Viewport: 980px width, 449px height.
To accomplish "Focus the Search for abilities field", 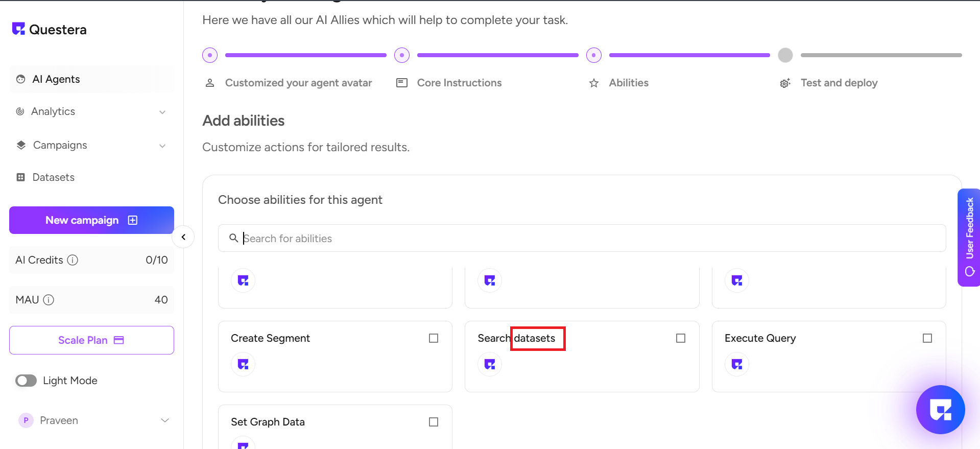I will click(582, 239).
